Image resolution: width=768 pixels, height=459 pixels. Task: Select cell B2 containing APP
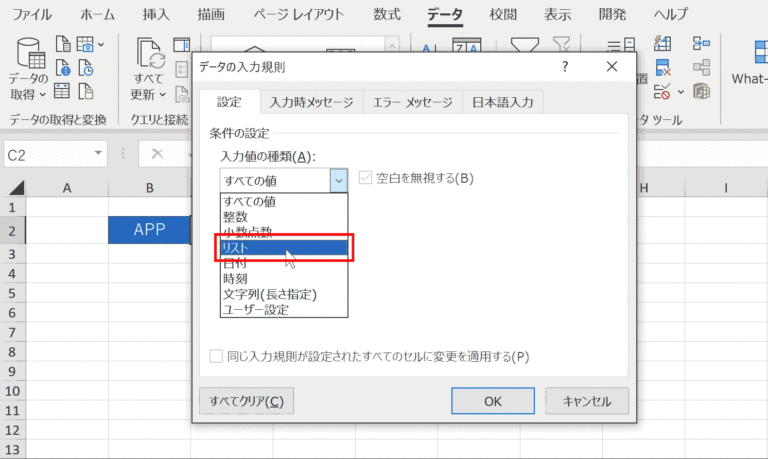(149, 229)
